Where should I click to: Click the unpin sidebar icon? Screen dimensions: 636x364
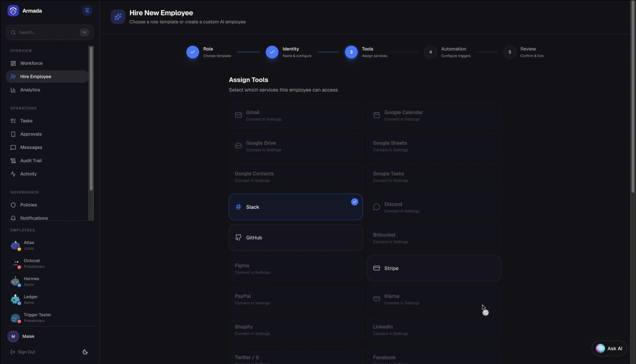(x=87, y=11)
